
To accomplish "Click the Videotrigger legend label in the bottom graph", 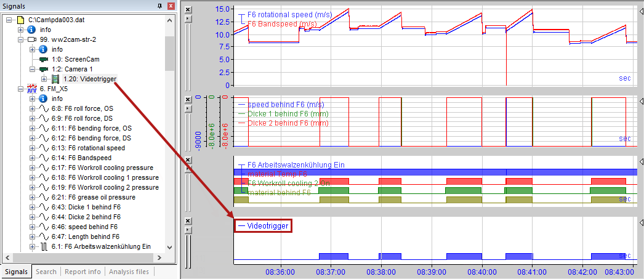I will click(x=269, y=225).
